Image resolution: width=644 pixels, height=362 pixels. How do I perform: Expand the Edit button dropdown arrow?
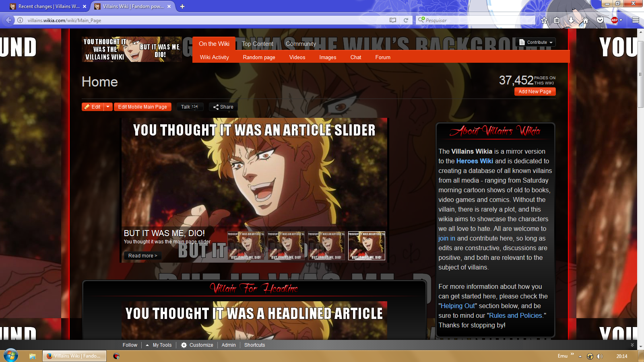pos(108,107)
